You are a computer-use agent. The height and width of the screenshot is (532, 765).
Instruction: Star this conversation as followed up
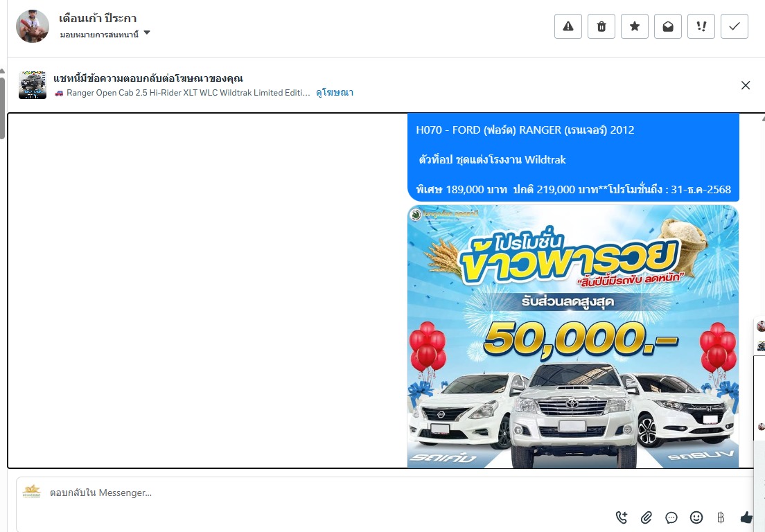[x=634, y=26]
